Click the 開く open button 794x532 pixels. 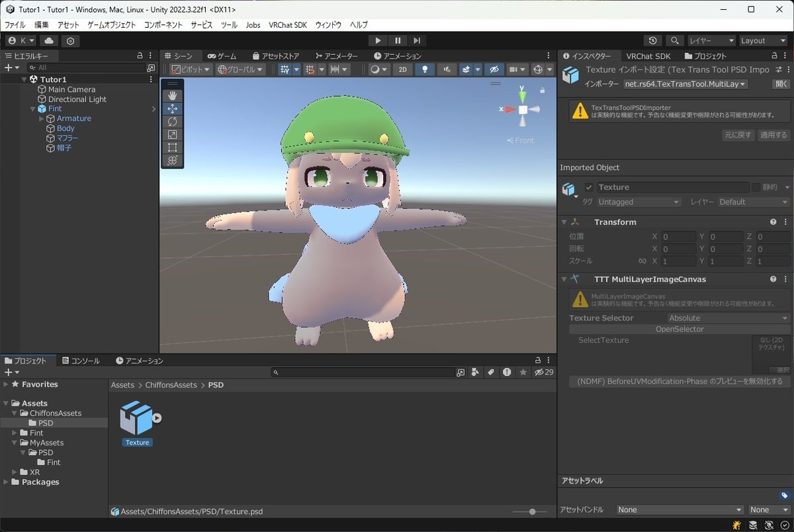(781, 84)
